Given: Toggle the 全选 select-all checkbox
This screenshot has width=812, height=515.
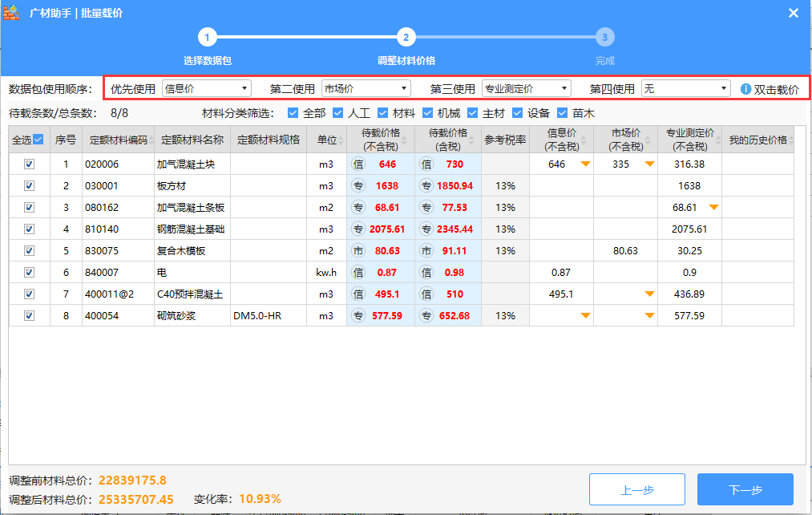Looking at the screenshot, I should point(38,140).
